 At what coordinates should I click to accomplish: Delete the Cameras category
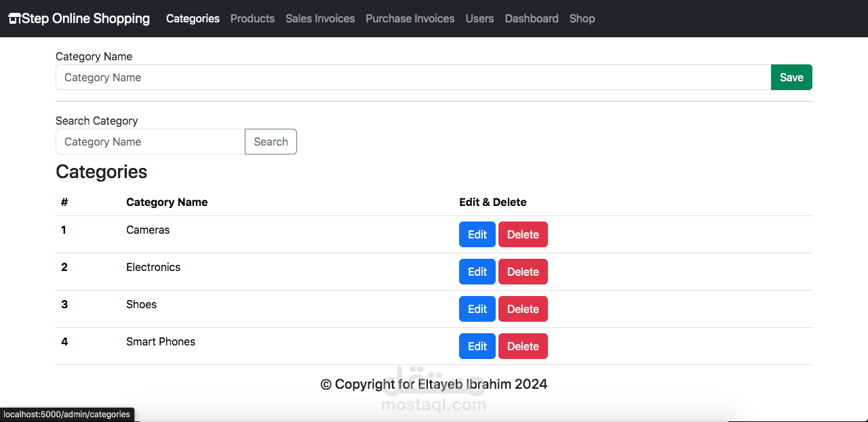point(523,234)
